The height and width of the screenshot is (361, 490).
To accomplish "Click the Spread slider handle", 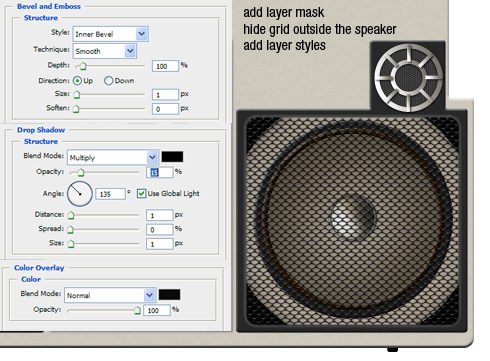I will (70, 230).
